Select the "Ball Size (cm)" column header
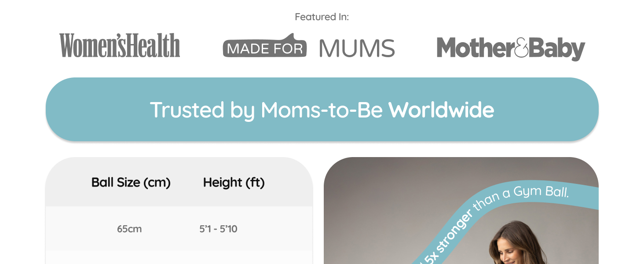This screenshot has width=644, height=264. click(x=131, y=182)
